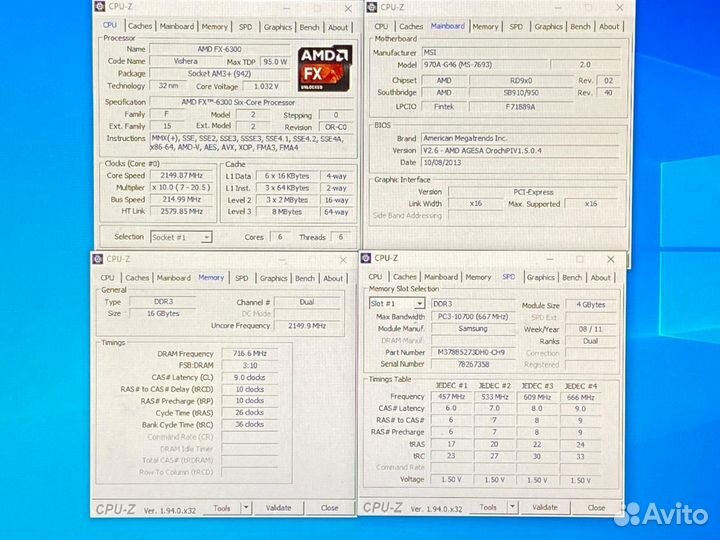
Task: Select CPU tab in the Memory window
Action: 107,278
